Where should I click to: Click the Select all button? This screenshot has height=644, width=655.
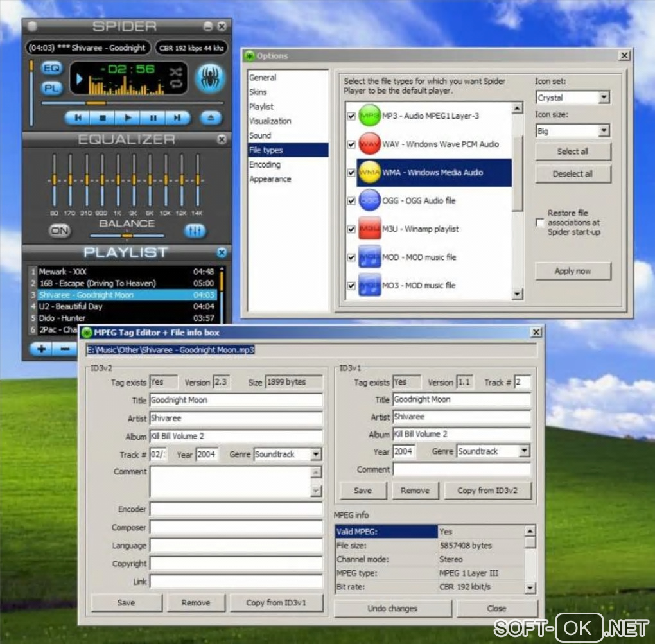573,152
